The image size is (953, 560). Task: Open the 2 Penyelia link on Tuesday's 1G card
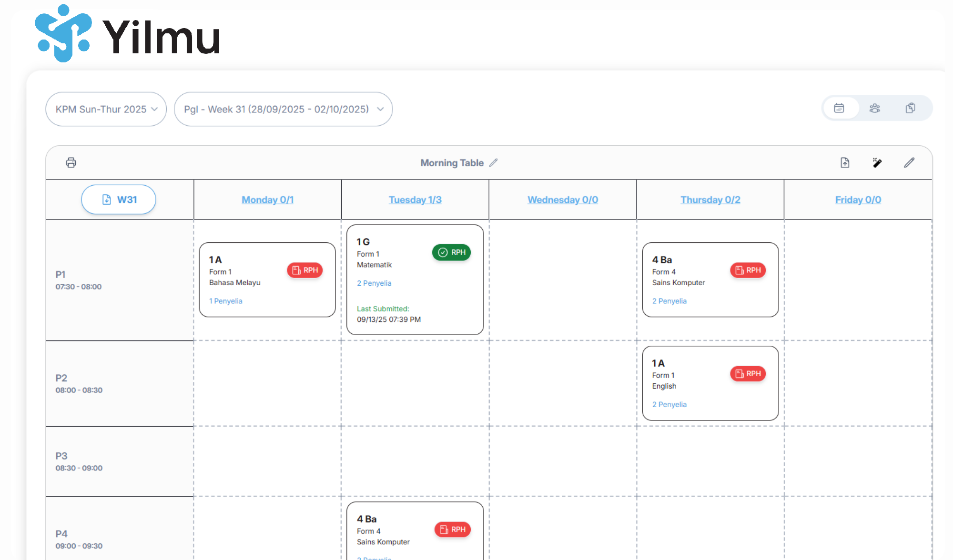(x=374, y=283)
